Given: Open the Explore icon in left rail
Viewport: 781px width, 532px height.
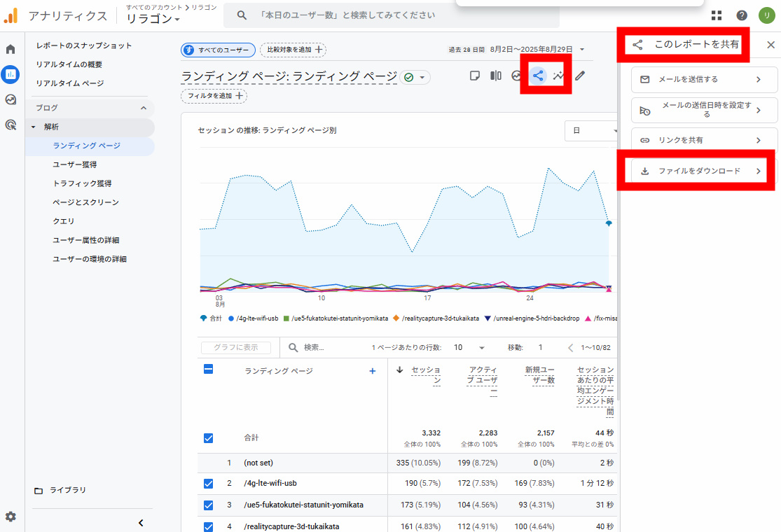Looking at the screenshot, I should point(11,99).
